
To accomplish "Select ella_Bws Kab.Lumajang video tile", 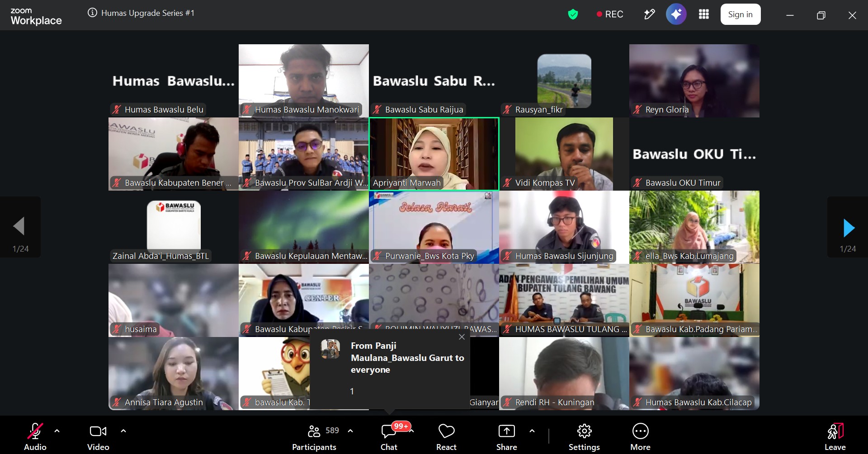I will tap(694, 227).
